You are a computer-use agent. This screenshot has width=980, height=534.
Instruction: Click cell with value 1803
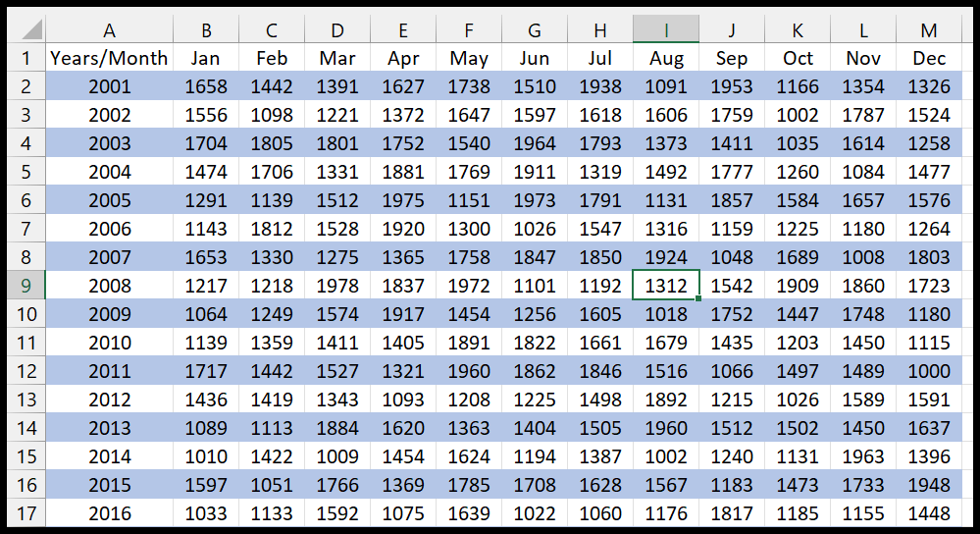[x=929, y=257]
